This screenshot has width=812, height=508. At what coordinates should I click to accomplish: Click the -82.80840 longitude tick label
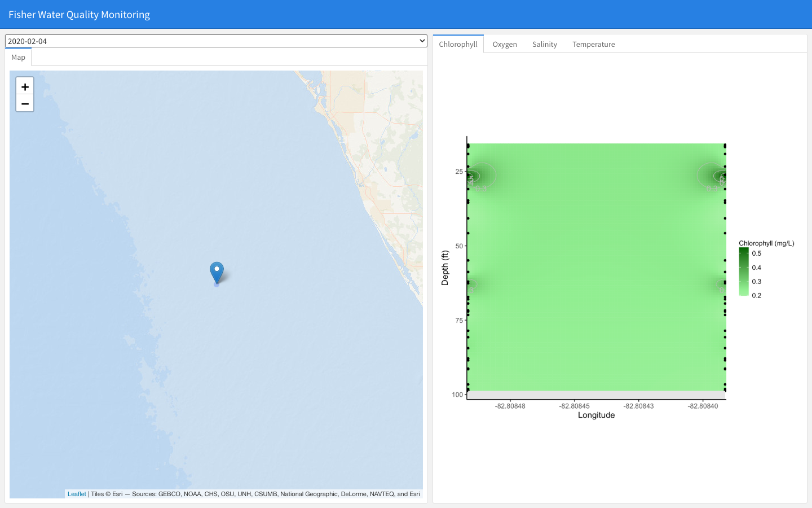[x=703, y=406]
